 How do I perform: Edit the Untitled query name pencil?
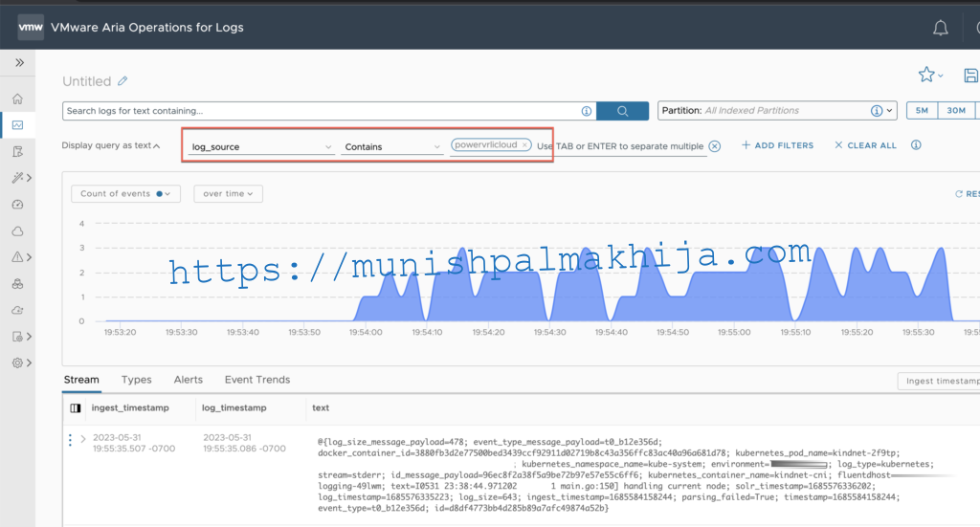point(122,80)
